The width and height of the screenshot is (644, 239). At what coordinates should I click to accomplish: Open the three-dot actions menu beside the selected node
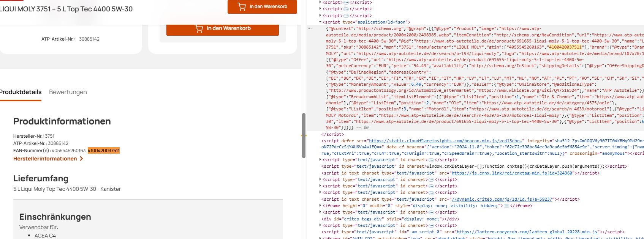[x=310, y=28]
